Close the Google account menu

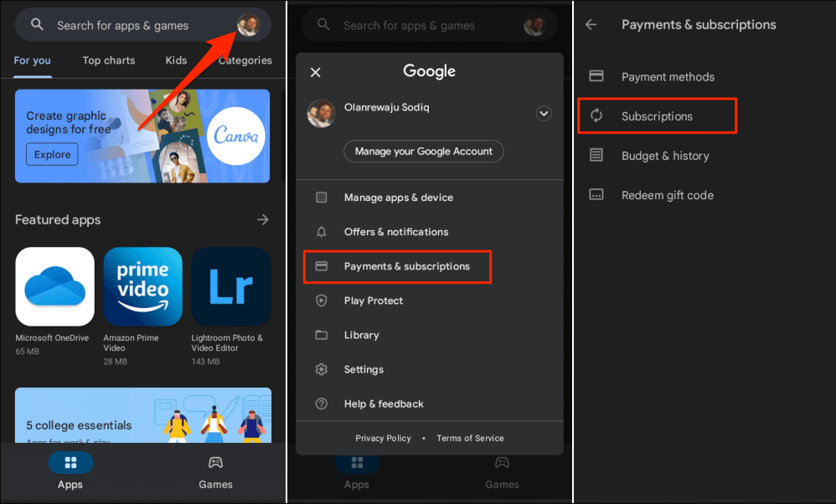tap(316, 73)
